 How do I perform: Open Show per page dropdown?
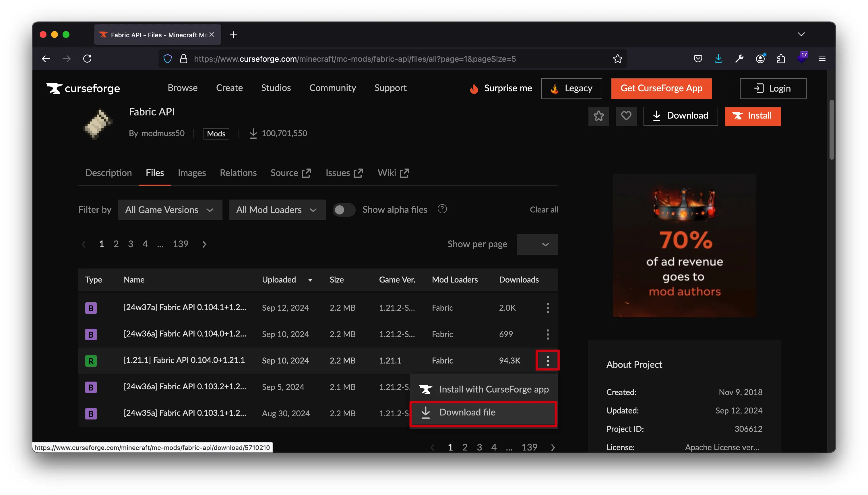click(x=537, y=244)
